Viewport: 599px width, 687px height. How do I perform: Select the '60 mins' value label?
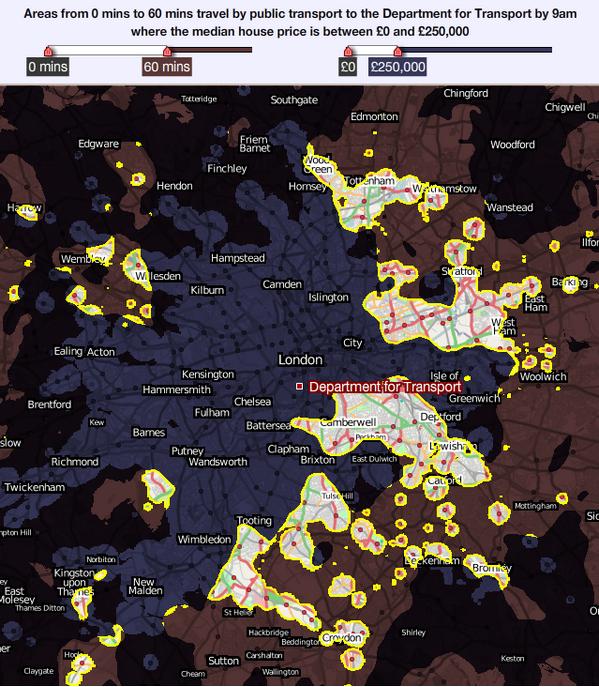pyautogui.click(x=167, y=67)
